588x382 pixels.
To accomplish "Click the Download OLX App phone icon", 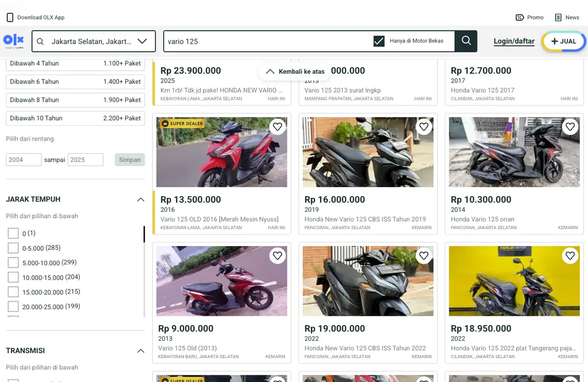I will coord(10,17).
